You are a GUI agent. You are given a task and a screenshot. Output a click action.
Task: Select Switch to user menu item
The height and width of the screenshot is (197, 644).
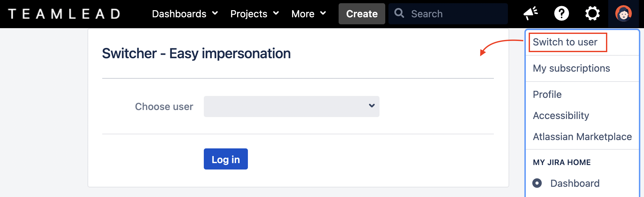(565, 42)
